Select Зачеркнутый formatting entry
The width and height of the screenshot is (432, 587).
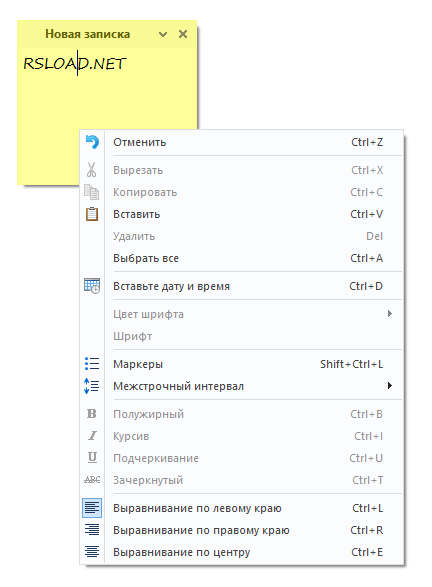pyautogui.click(x=242, y=480)
